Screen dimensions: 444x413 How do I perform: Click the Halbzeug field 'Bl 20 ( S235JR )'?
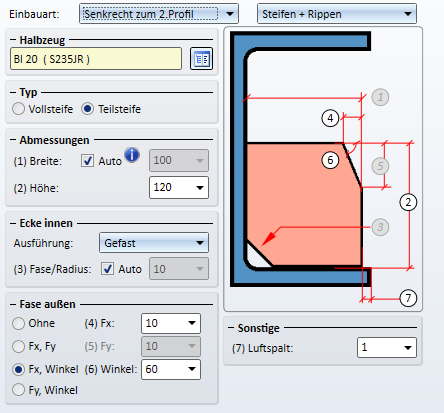(x=96, y=59)
